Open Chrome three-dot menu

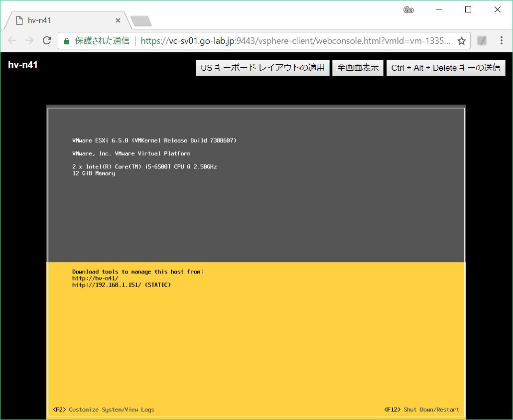click(x=501, y=40)
